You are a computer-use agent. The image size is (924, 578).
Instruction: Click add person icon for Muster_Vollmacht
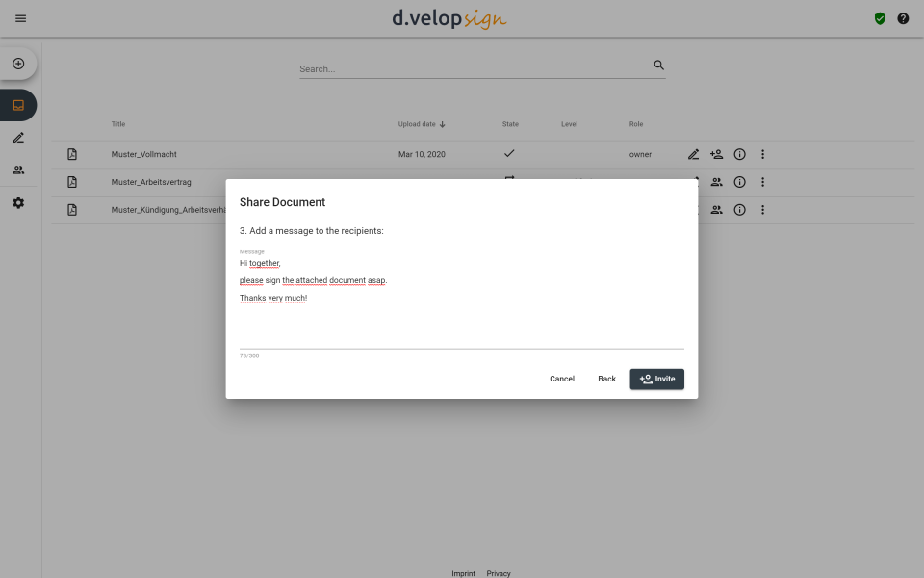pos(716,154)
